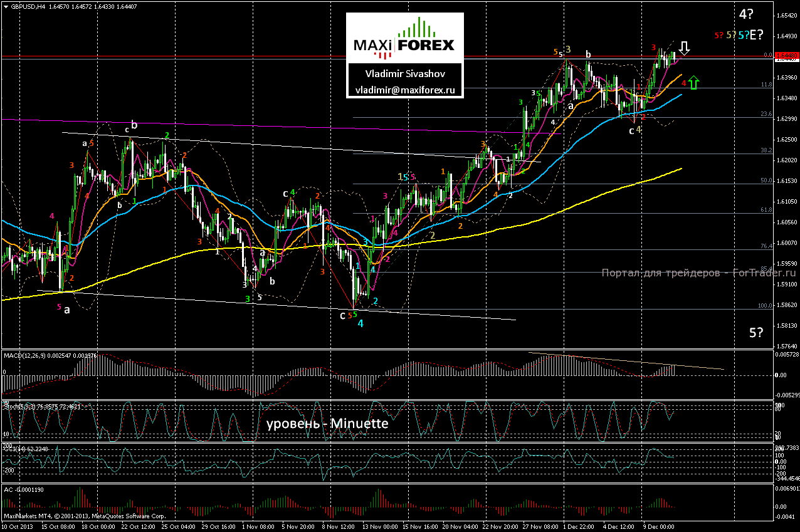Click the small triangle beside GBPUSD,H4 title

tap(5, 7)
